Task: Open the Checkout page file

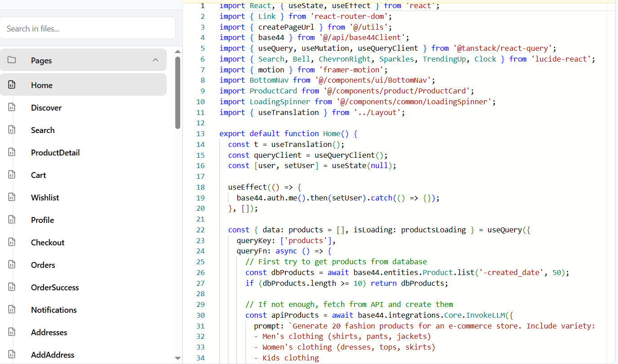Action: point(48,242)
